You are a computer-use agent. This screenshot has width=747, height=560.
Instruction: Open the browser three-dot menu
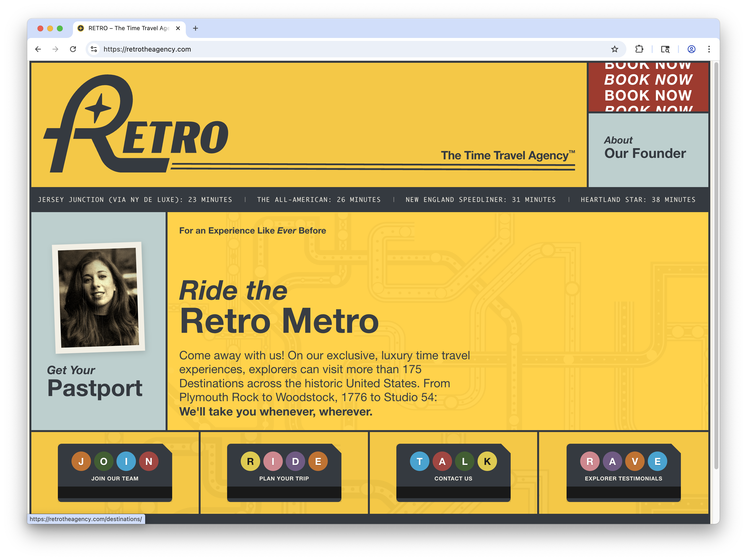click(x=709, y=49)
